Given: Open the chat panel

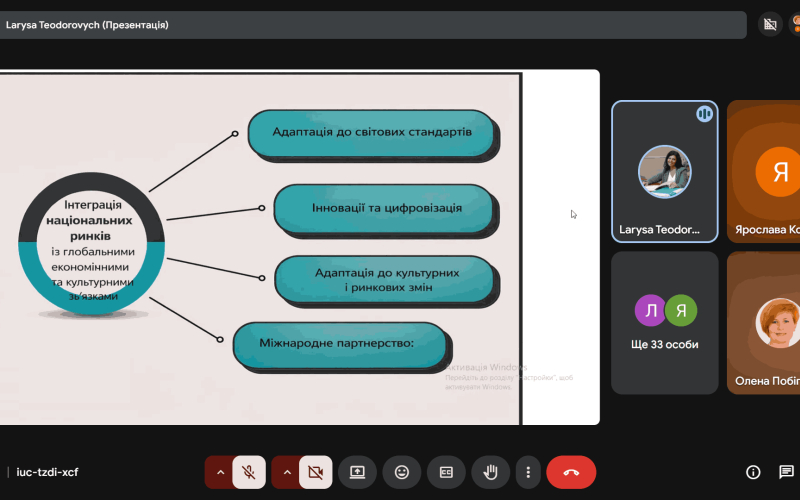Looking at the screenshot, I should click(786, 472).
